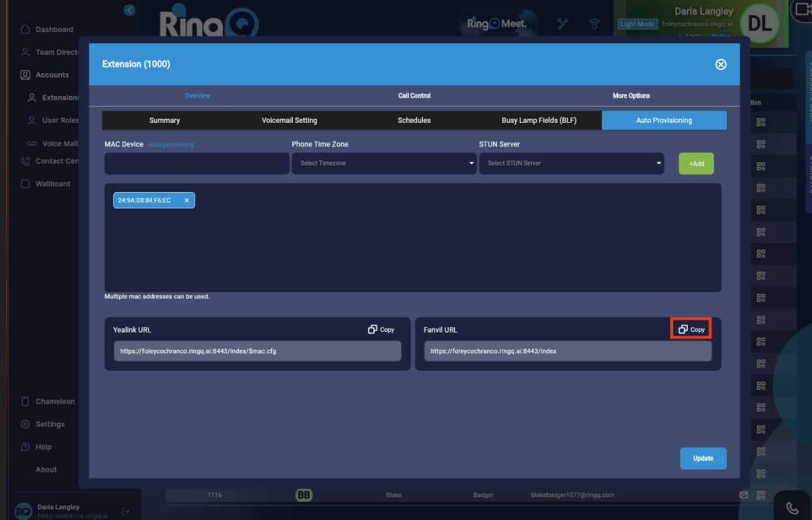Select the Busy Lamp Fields (BLF) tab

[x=539, y=120]
